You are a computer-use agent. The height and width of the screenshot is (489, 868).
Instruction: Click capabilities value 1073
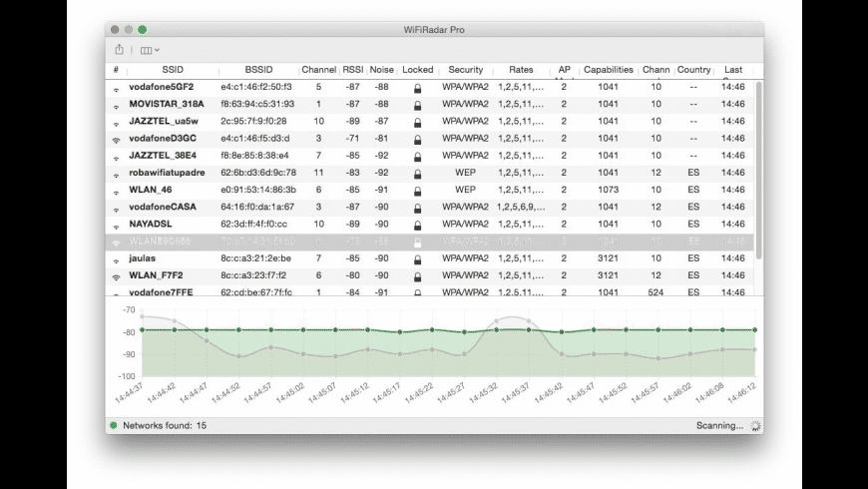pyautogui.click(x=608, y=190)
